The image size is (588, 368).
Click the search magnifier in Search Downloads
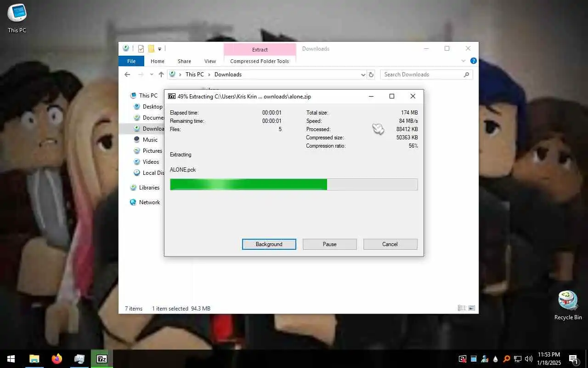click(466, 75)
